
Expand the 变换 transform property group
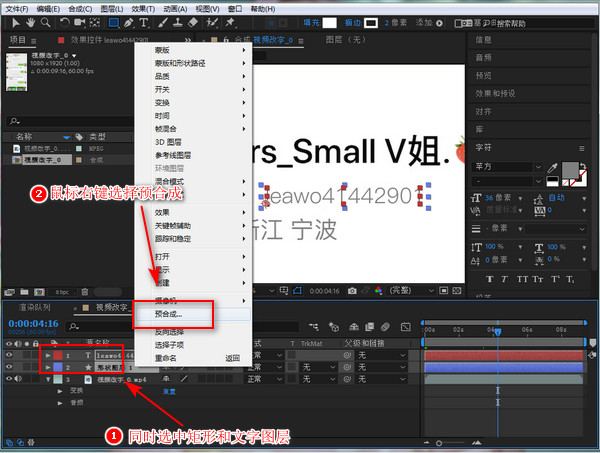click(61, 392)
